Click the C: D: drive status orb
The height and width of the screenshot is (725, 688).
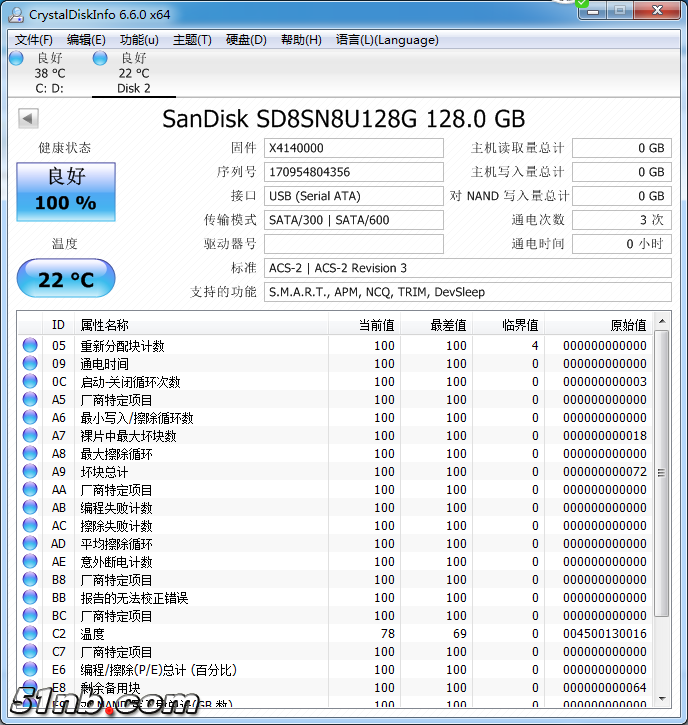15,59
